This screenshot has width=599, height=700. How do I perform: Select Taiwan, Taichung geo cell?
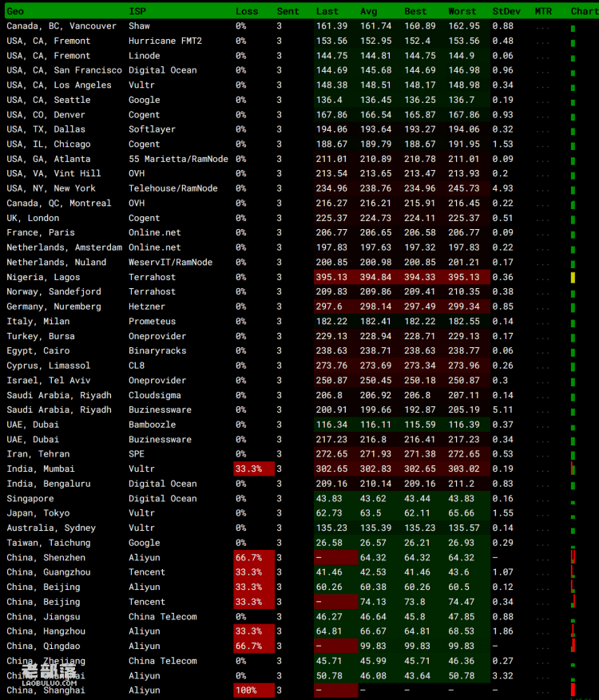pyautogui.click(x=49, y=543)
